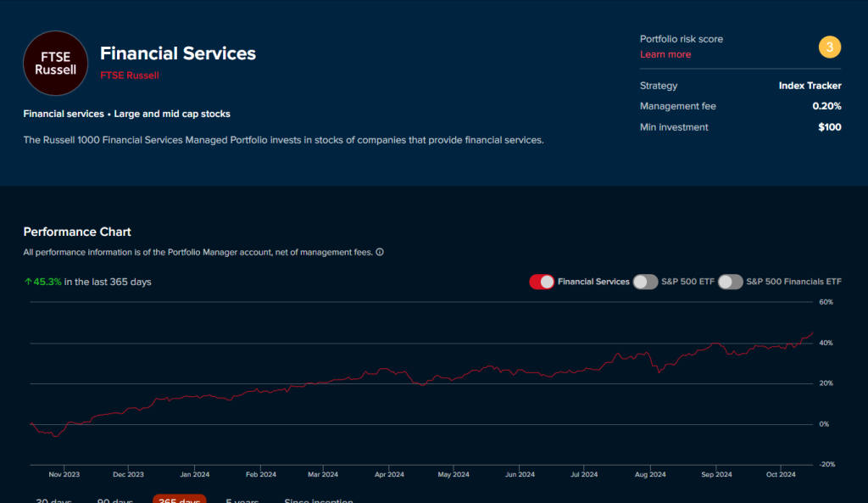This screenshot has height=503, width=868.
Task: Open the red FTSE Russell provider link
Action: coord(130,75)
